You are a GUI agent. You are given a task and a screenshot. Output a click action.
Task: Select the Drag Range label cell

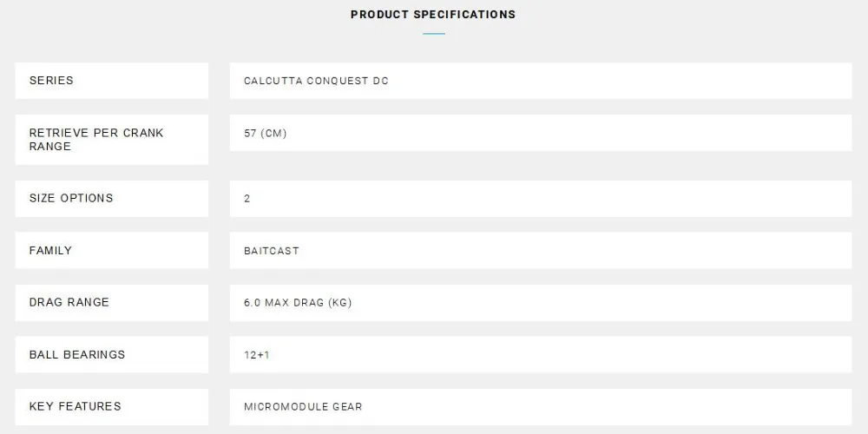pos(112,302)
